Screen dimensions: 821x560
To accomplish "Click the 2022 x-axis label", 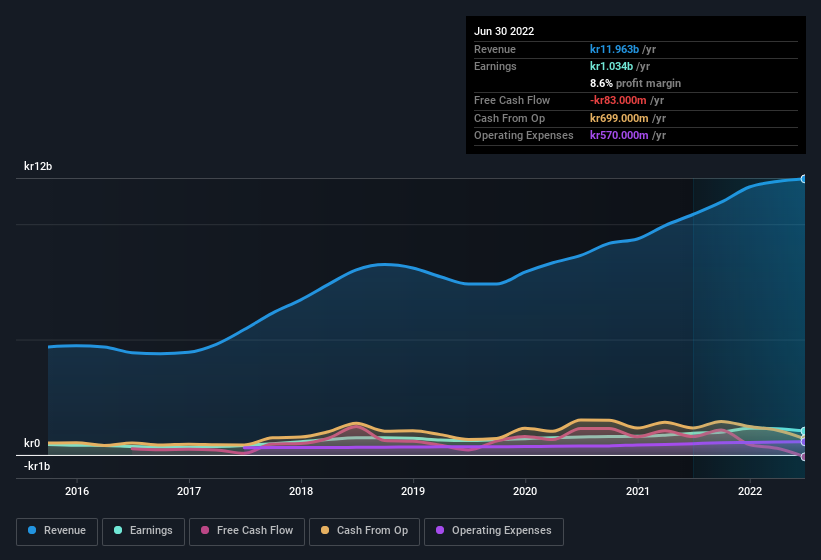I will coord(750,491).
